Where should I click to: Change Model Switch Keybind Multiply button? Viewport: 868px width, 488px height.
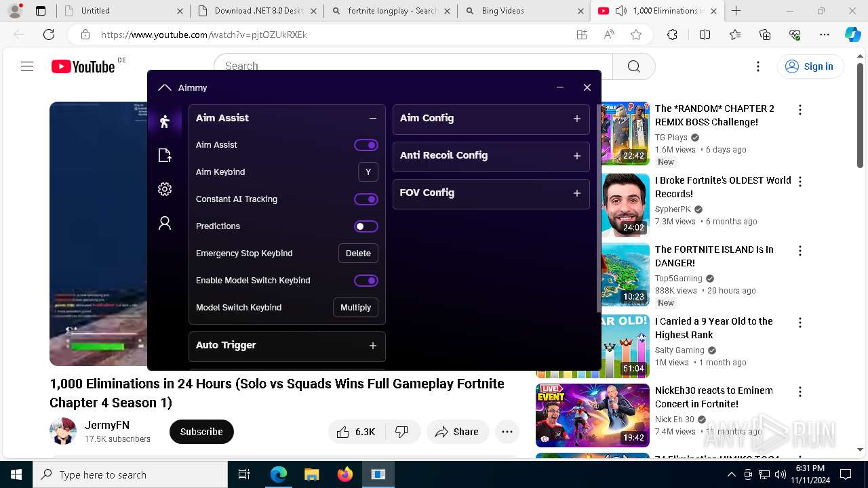coord(355,308)
